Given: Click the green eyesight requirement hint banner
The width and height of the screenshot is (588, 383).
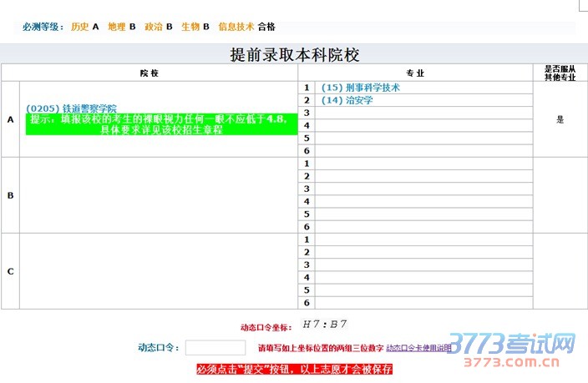Looking at the screenshot, I should [161, 125].
